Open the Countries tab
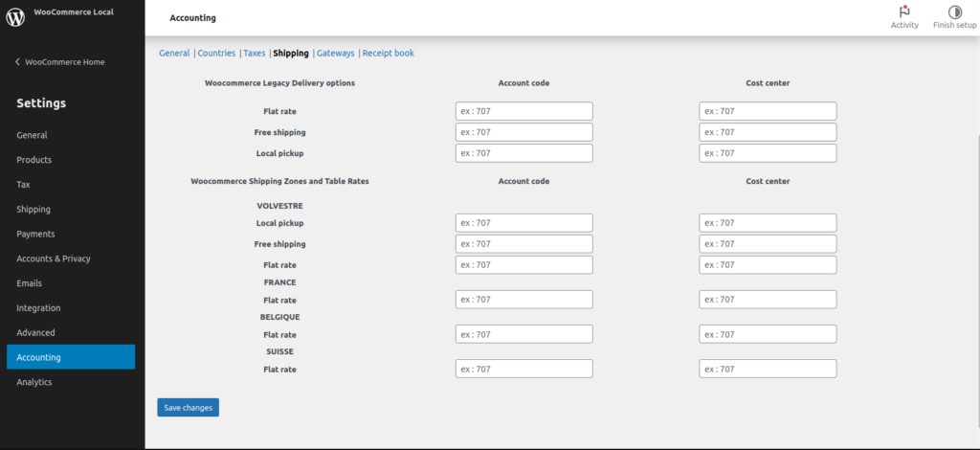Viewport: 980px width, 450px height. (216, 54)
